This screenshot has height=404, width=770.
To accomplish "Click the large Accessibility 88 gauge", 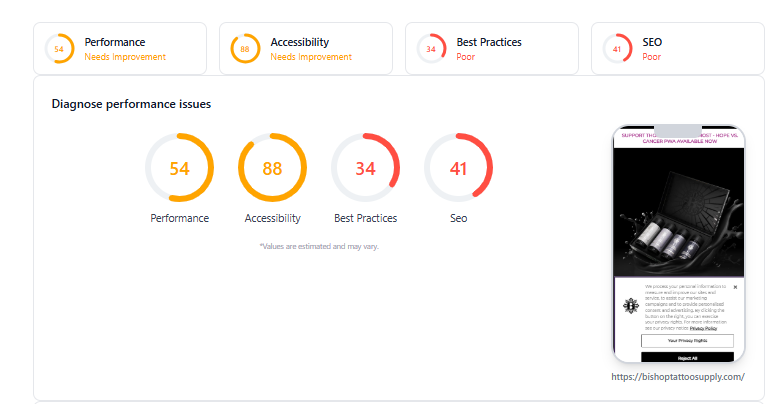I will click(273, 167).
